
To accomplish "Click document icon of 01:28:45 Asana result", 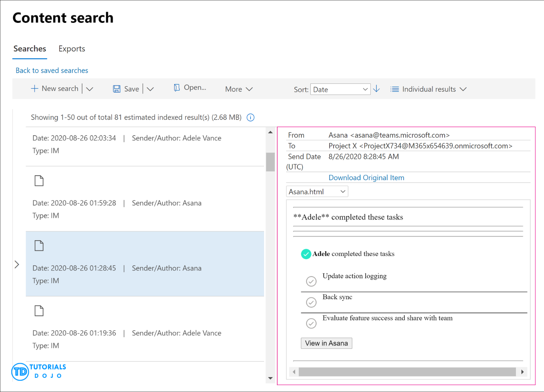I will click(x=39, y=245).
